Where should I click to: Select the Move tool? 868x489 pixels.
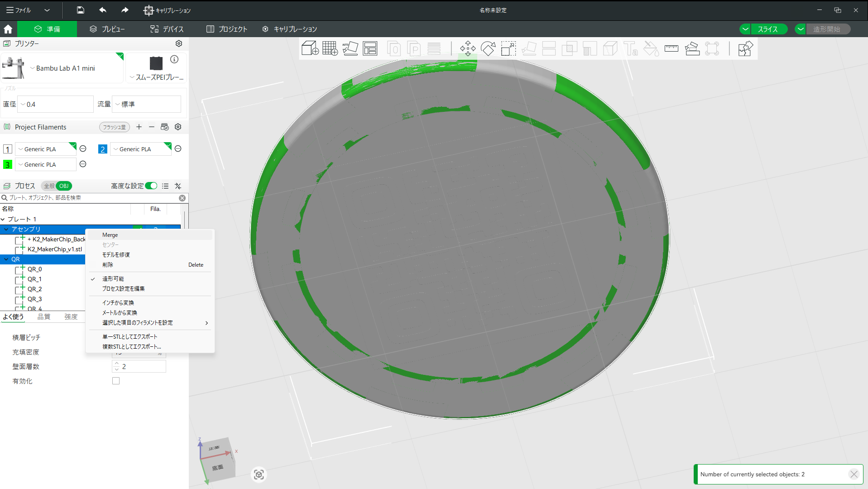pos(468,48)
